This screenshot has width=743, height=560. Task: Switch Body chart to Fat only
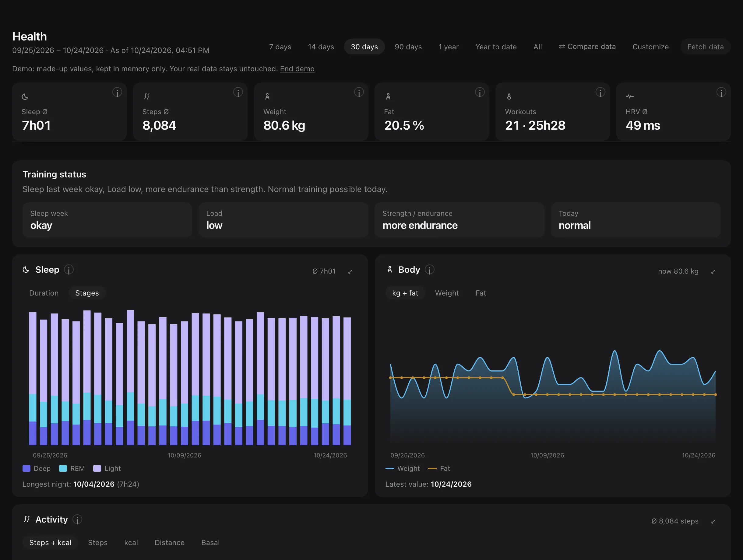coord(481,293)
